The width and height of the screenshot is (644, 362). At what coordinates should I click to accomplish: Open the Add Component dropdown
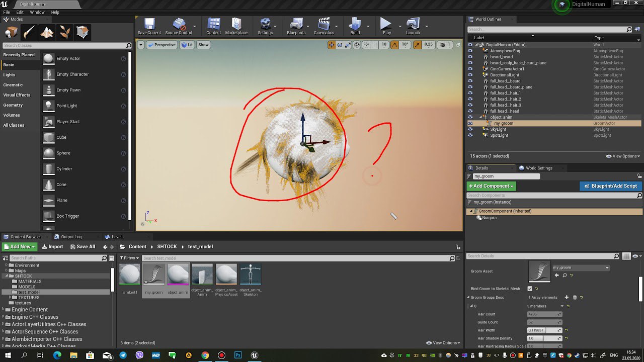491,186
